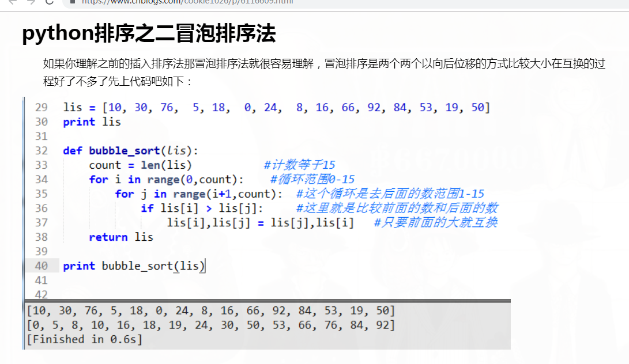Click line number 31 in the gutter
The height and width of the screenshot is (364, 629).
pyautogui.click(x=42, y=136)
